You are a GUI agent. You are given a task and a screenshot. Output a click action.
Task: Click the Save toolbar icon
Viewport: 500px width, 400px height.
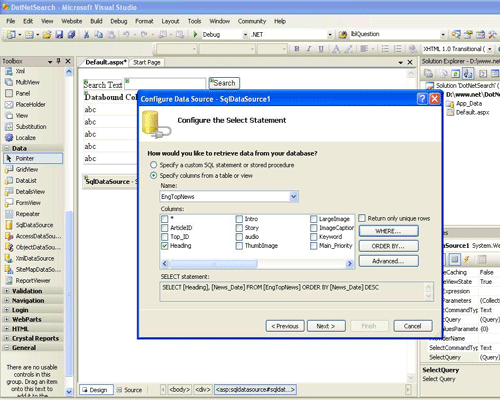click(x=59, y=34)
